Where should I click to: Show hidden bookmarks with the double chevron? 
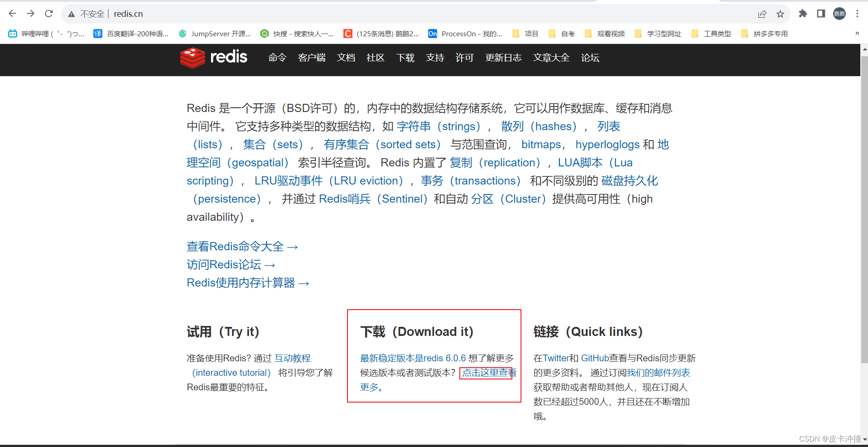(x=857, y=33)
